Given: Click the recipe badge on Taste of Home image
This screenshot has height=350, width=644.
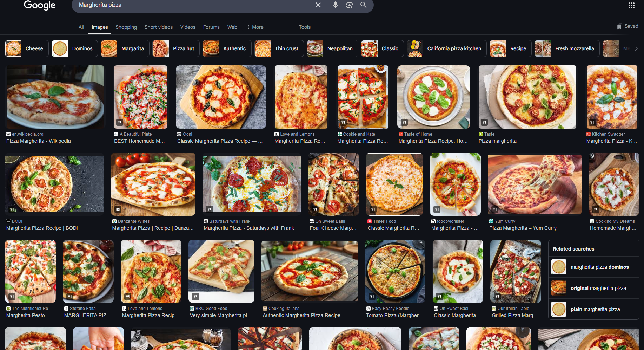Looking at the screenshot, I should [x=404, y=122].
